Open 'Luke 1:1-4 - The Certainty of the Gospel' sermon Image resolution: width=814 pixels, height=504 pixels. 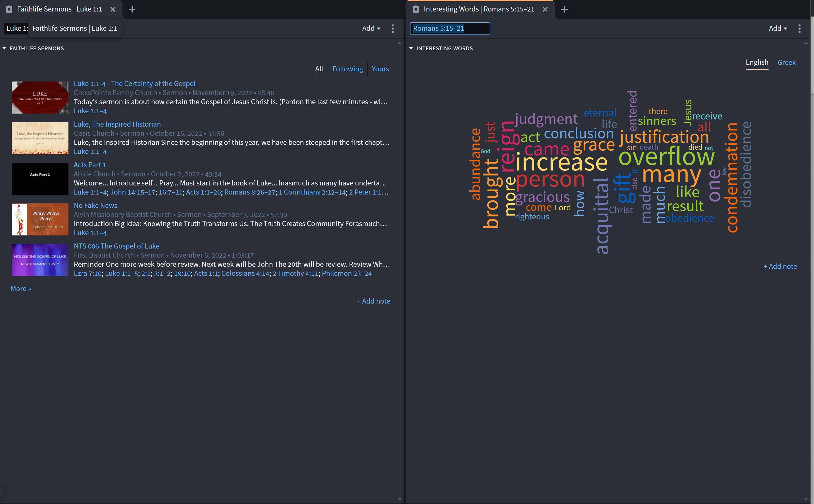click(x=135, y=83)
